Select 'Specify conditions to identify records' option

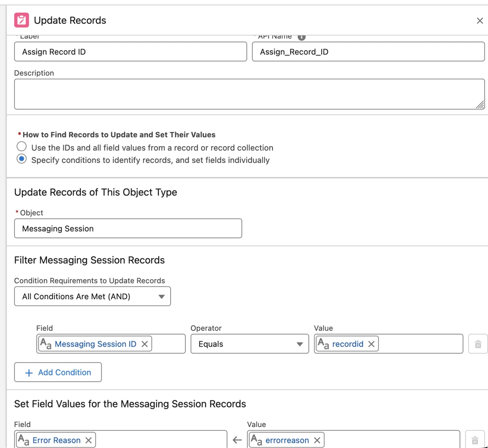point(21,159)
